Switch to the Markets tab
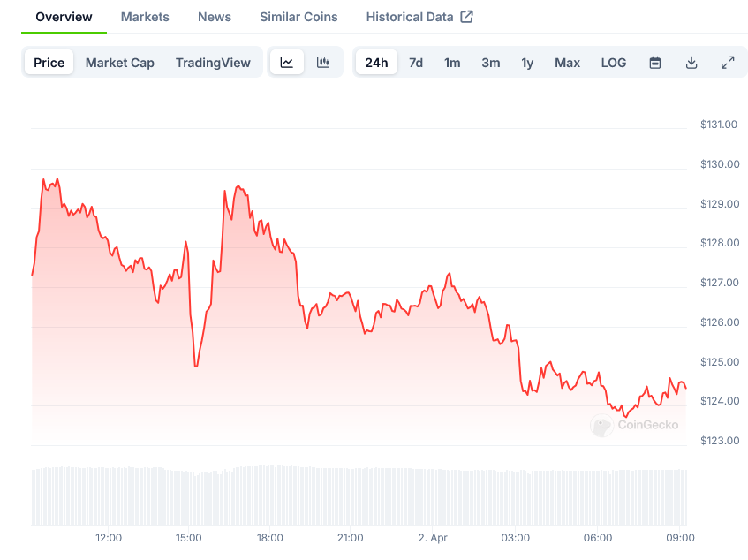The height and width of the screenshot is (560, 748). click(x=144, y=16)
